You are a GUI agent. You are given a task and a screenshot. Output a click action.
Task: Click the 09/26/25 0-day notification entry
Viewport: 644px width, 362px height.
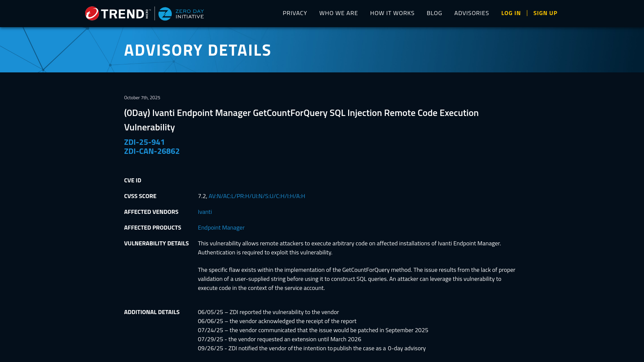(311, 348)
